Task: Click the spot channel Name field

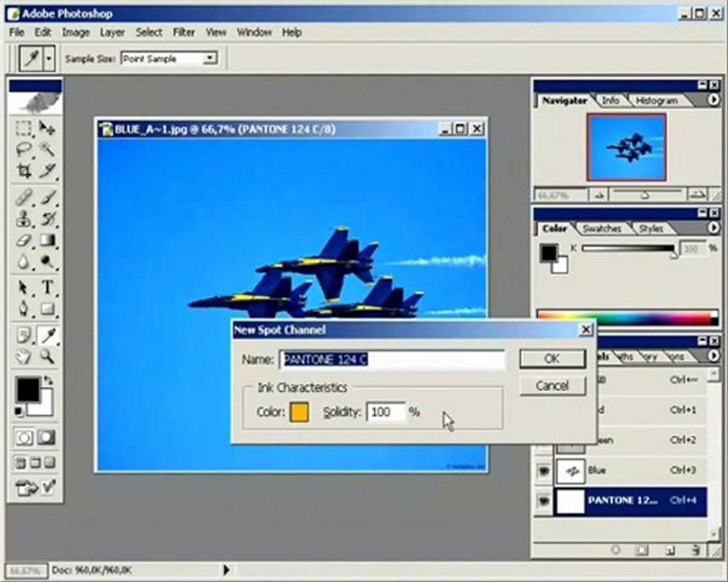Action: [x=392, y=360]
